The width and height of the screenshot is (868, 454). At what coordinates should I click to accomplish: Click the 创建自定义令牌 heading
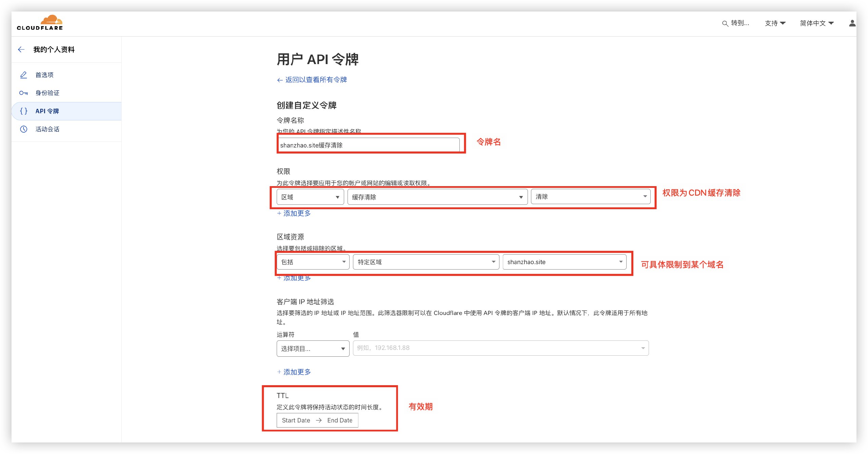coord(307,105)
